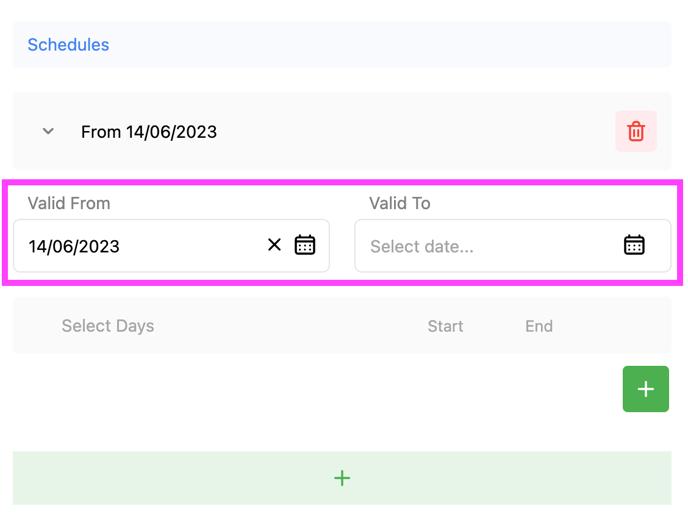Open the calendar picker for Valid From
Screen dimensions: 688x528
(305, 245)
